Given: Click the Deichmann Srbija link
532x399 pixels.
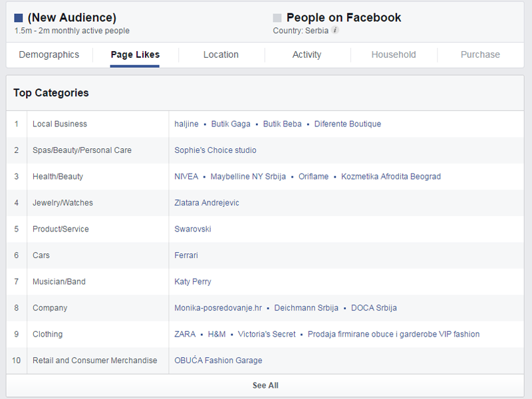Looking at the screenshot, I should pos(306,308).
